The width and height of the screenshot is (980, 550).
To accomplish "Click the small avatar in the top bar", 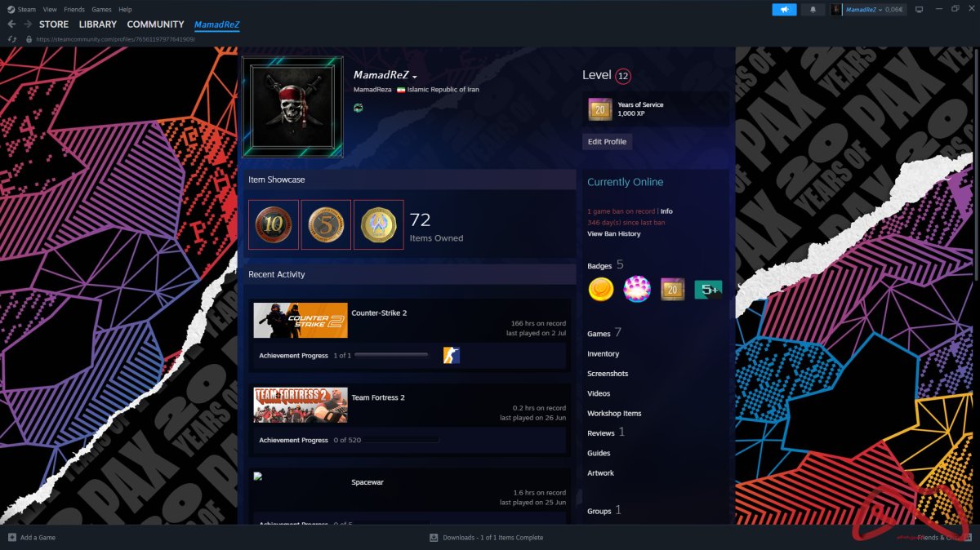I will click(836, 10).
